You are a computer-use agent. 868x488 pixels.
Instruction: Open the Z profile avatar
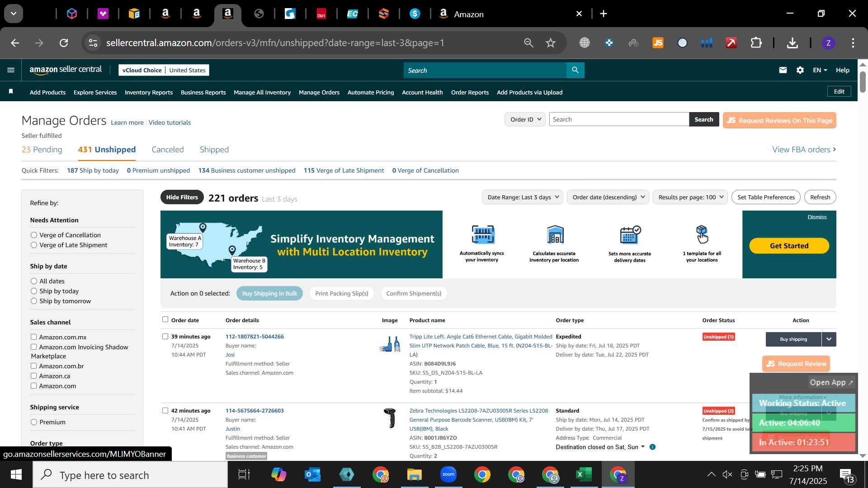(x=828, y=43)
